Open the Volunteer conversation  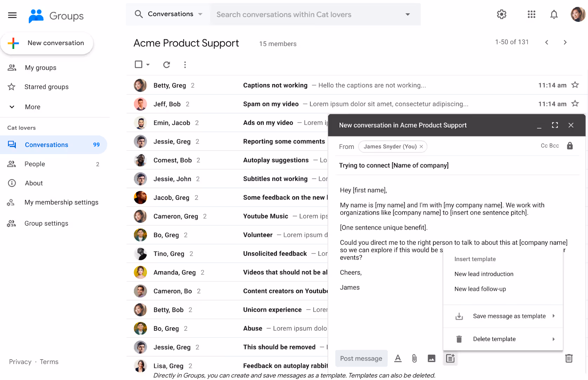(x=227, y=235)
